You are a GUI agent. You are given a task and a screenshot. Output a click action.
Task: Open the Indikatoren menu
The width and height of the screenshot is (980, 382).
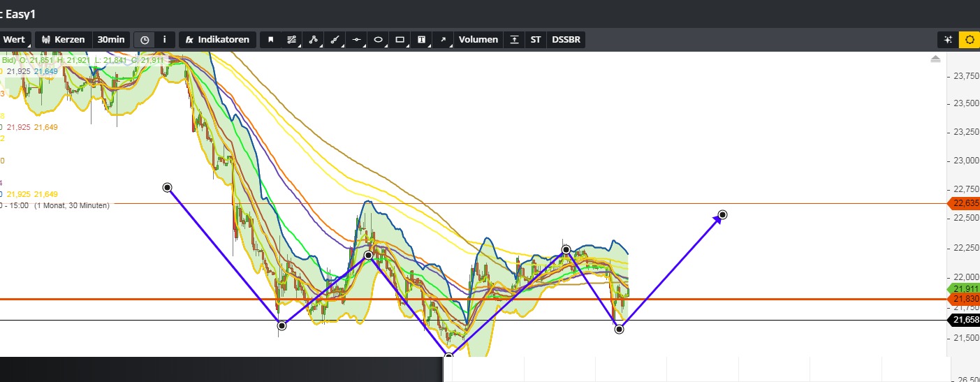217,40
